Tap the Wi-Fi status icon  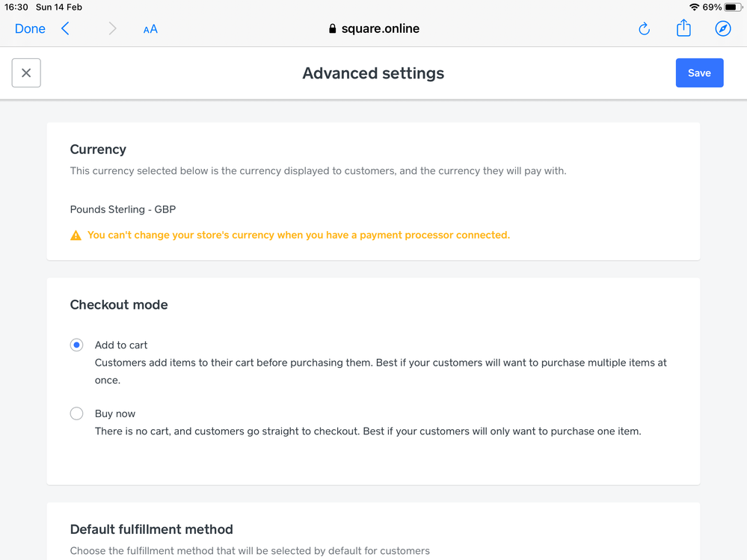click(694, 7)
